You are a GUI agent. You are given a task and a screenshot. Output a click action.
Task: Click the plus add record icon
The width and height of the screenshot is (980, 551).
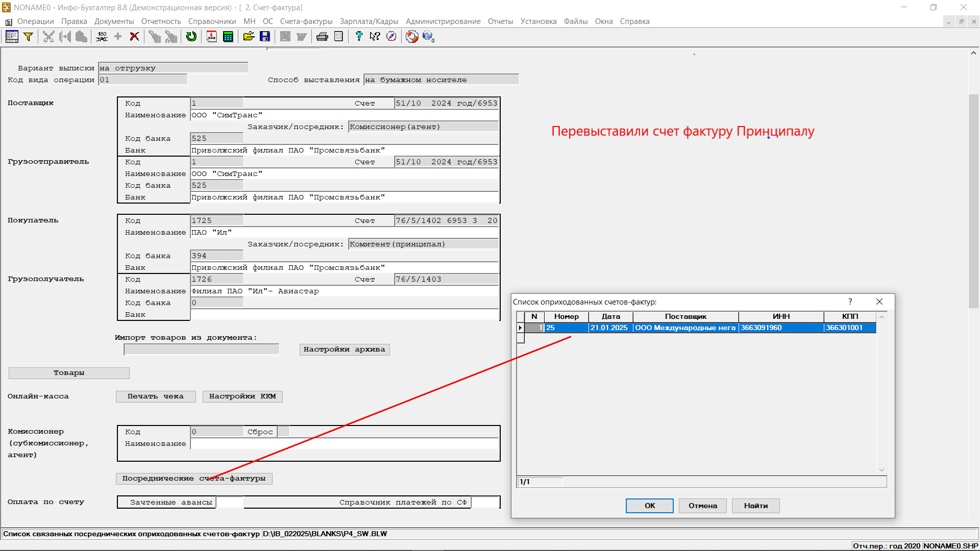click(118, 37)
